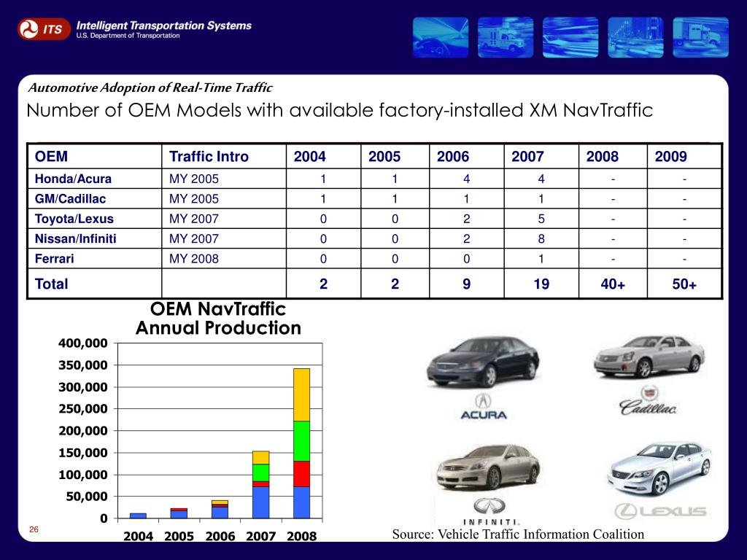Viewport: 747px width, 560px height.
Task: Click the '2008' chart x-axis label
Action: (x=301, y=536)
